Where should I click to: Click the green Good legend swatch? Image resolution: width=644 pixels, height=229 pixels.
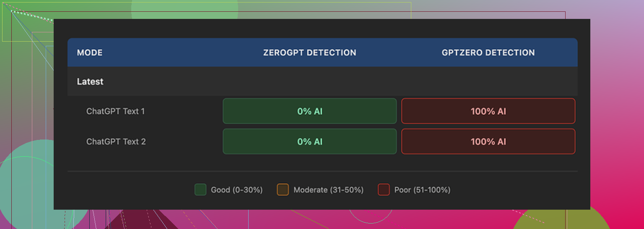click(200, 190)
